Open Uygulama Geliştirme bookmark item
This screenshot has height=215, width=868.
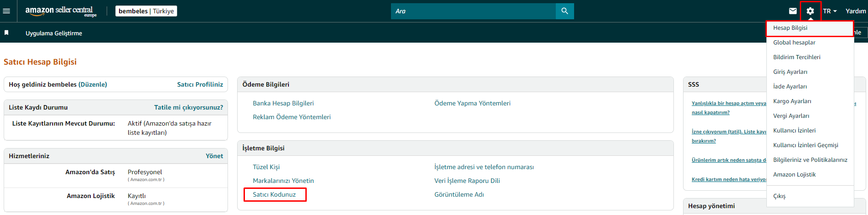tap(54, 33)
